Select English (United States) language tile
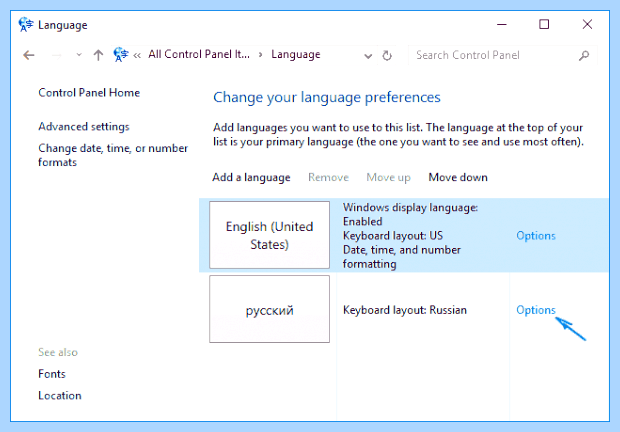 click(269, 235)
